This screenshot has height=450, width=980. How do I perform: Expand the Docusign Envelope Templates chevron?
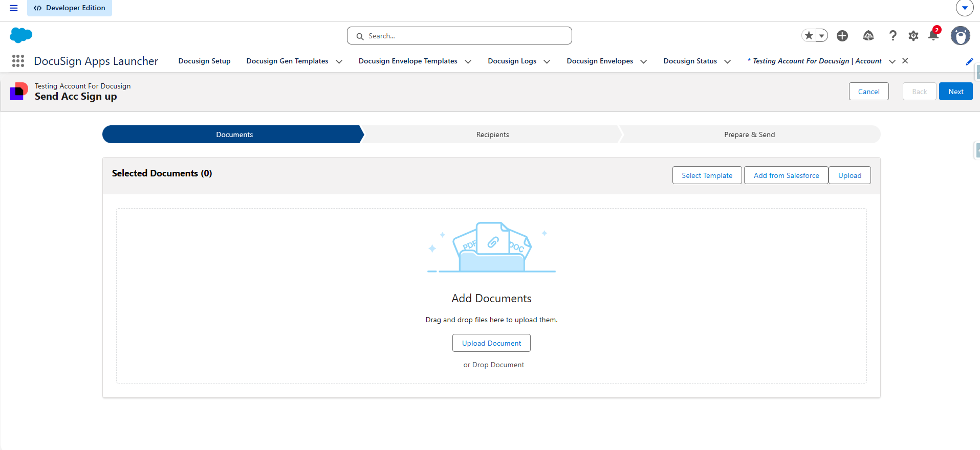coord(468,61)
